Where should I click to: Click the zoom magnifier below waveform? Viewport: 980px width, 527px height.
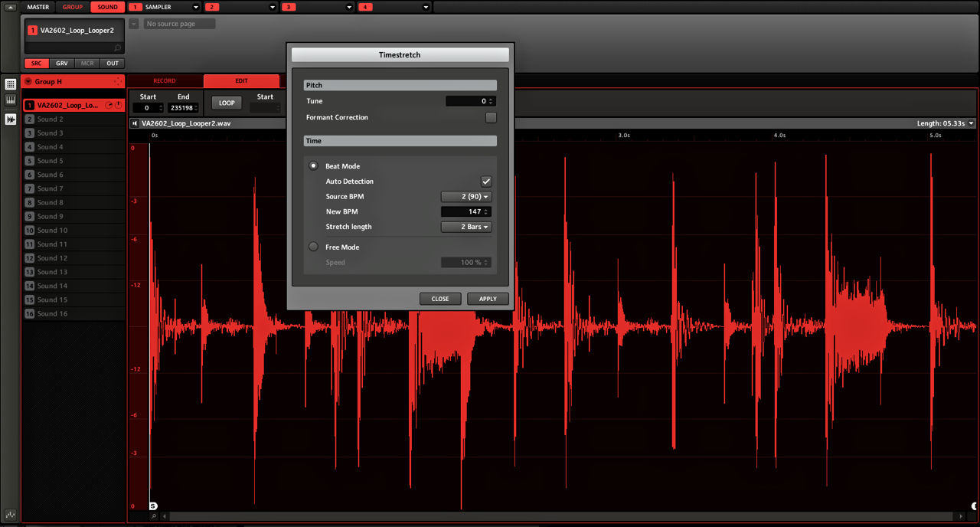(154, 517)
